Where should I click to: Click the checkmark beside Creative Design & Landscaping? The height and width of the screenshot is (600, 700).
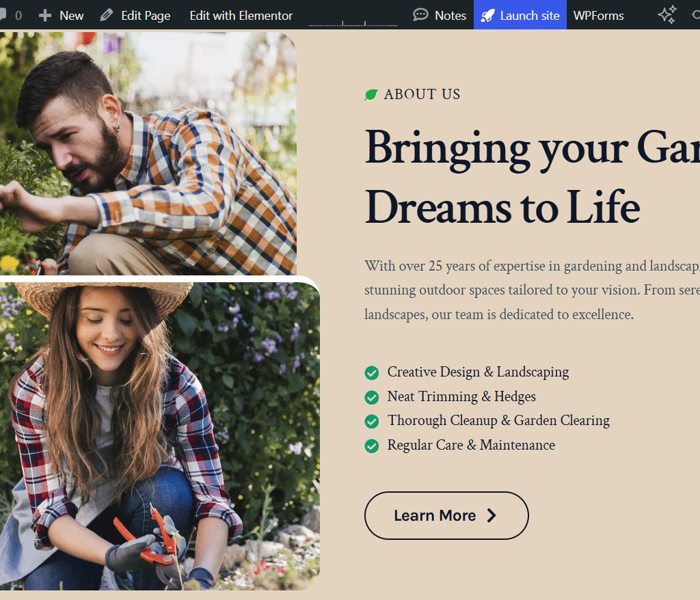pos(371,372)
